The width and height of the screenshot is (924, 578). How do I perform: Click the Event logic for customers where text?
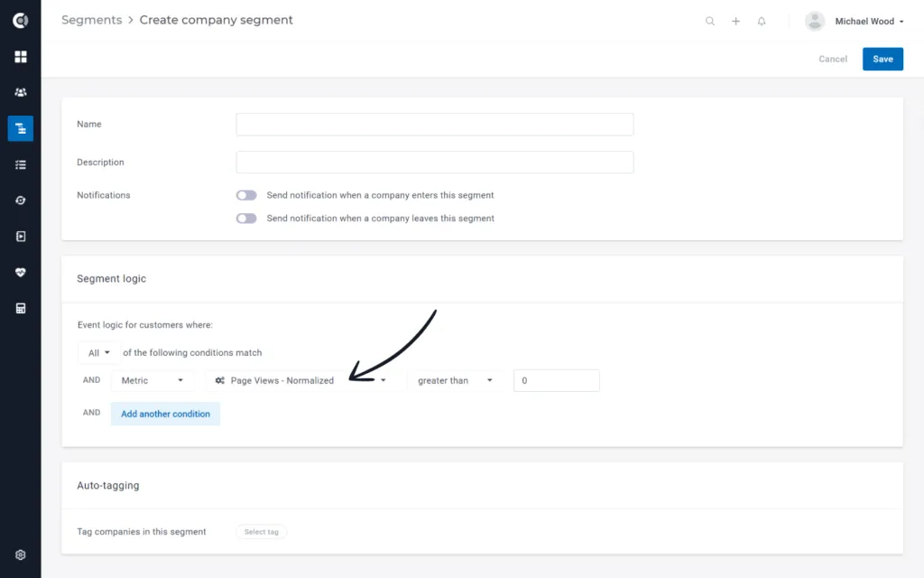click(x=145, y=325)
